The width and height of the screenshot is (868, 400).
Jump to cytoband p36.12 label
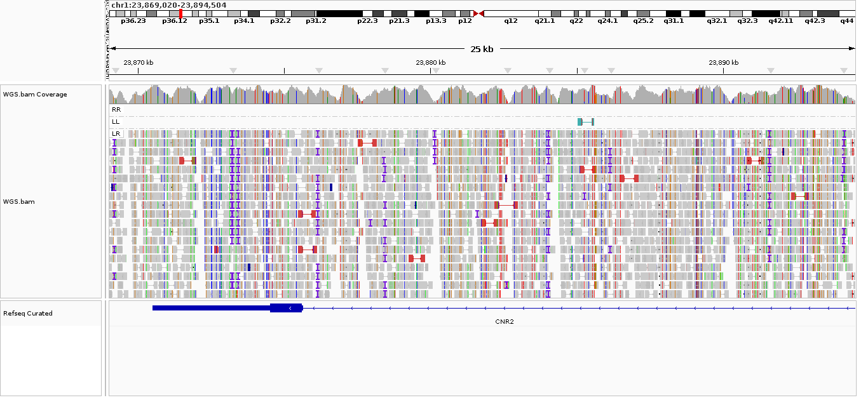[175, 21]
